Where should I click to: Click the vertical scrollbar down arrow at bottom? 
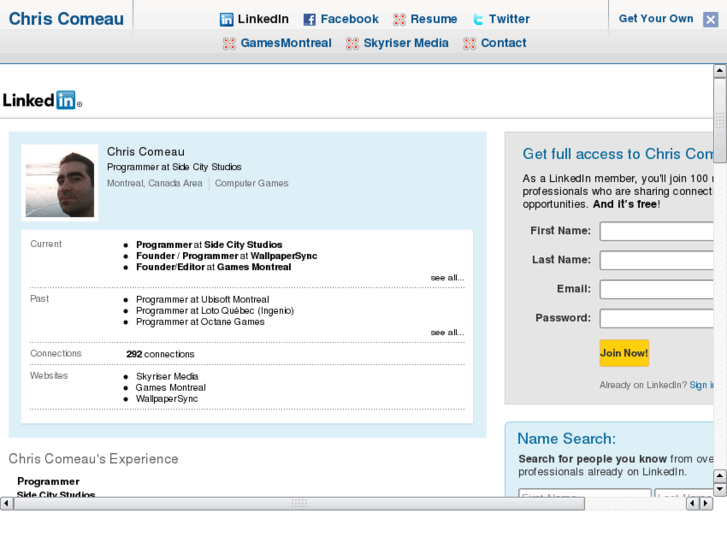point(720,489)
